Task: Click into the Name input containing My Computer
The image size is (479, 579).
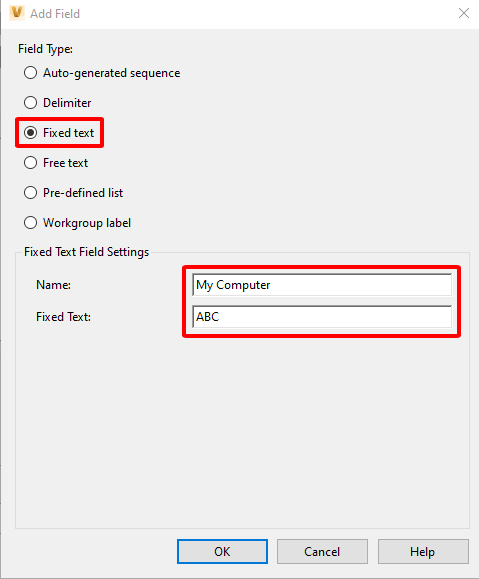Action: (322, 285)
